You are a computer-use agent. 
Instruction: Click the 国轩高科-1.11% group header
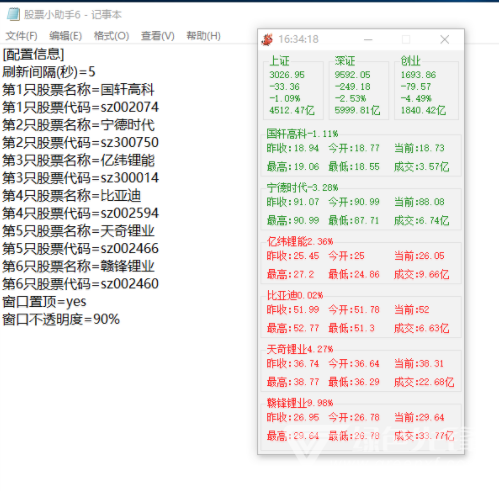[302, 134]
